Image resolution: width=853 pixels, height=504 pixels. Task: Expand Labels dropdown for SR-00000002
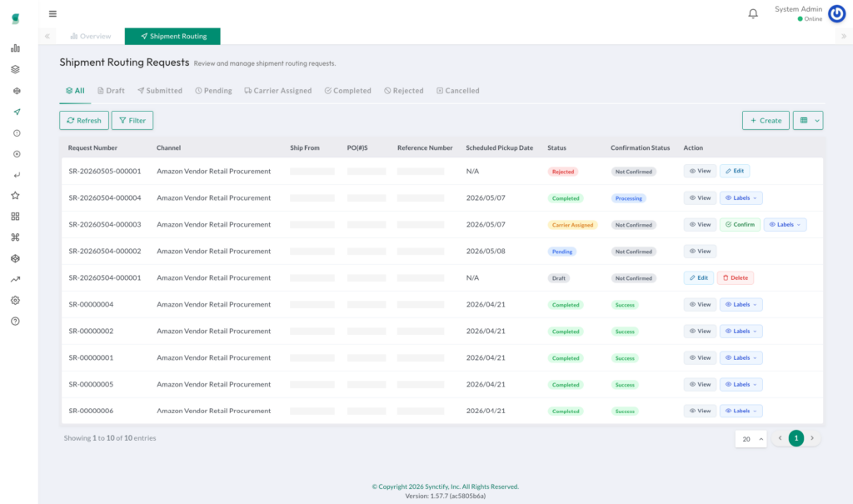click(741, 331)
